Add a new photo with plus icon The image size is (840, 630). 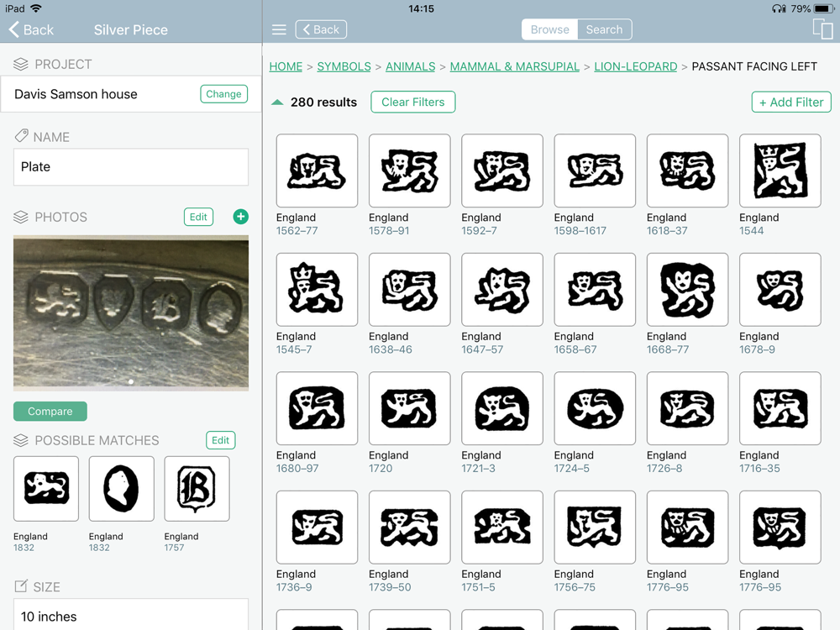(x=240, y=217)
